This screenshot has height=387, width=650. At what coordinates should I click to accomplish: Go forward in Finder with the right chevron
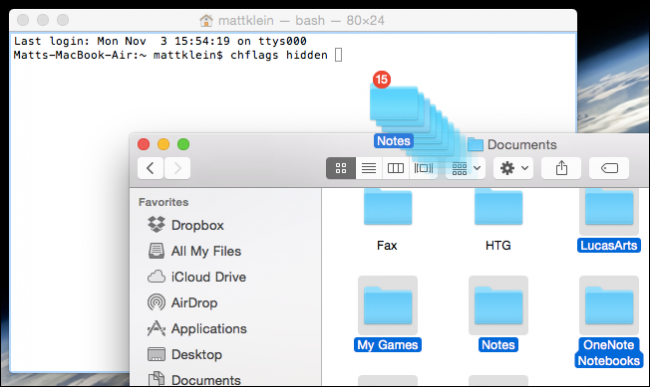177,168
